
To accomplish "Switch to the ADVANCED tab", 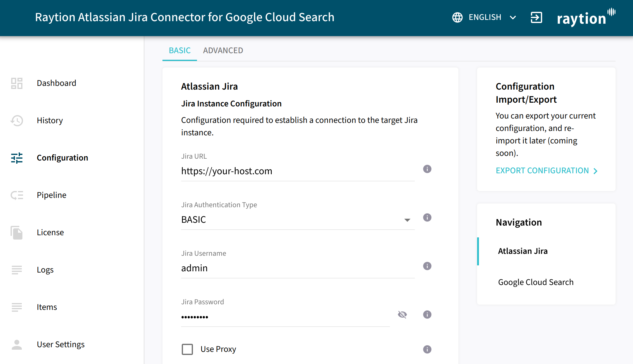I will point(223,50).
